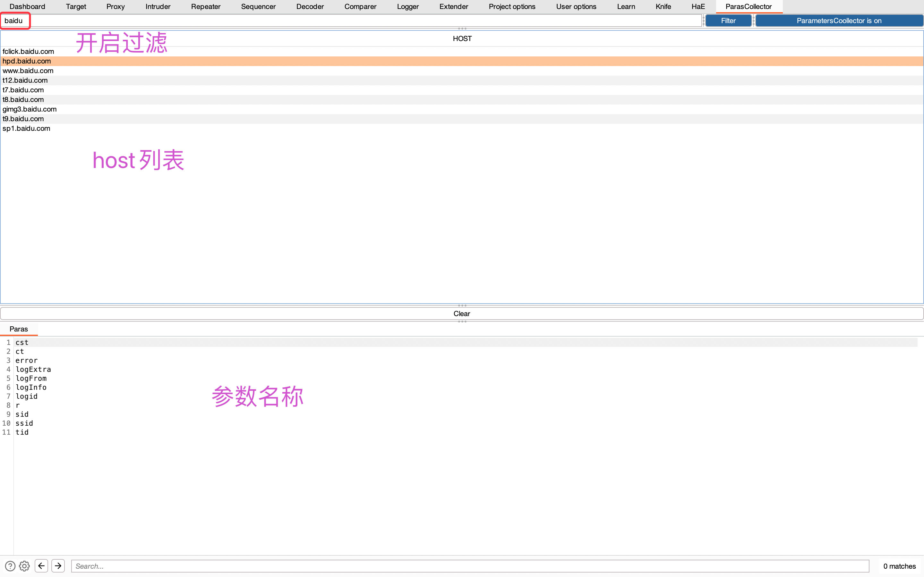The width and height of the screenshot is (924, 577).
Task: Open search settings gear icon
Action: [x=24, y=566]
